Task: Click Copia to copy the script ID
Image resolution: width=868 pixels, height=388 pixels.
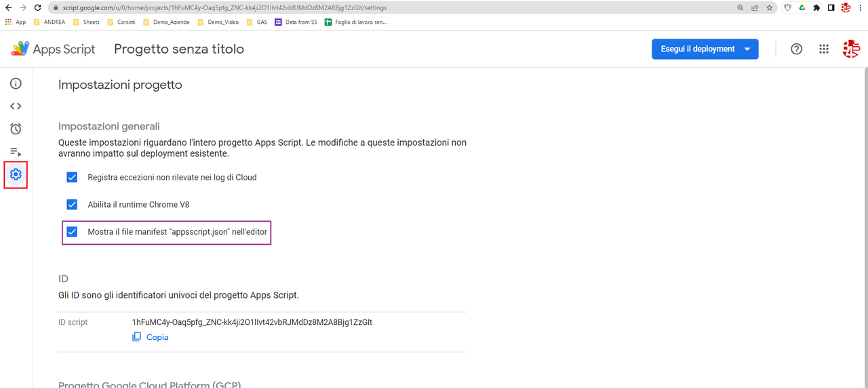Action: tap(150, 337)
